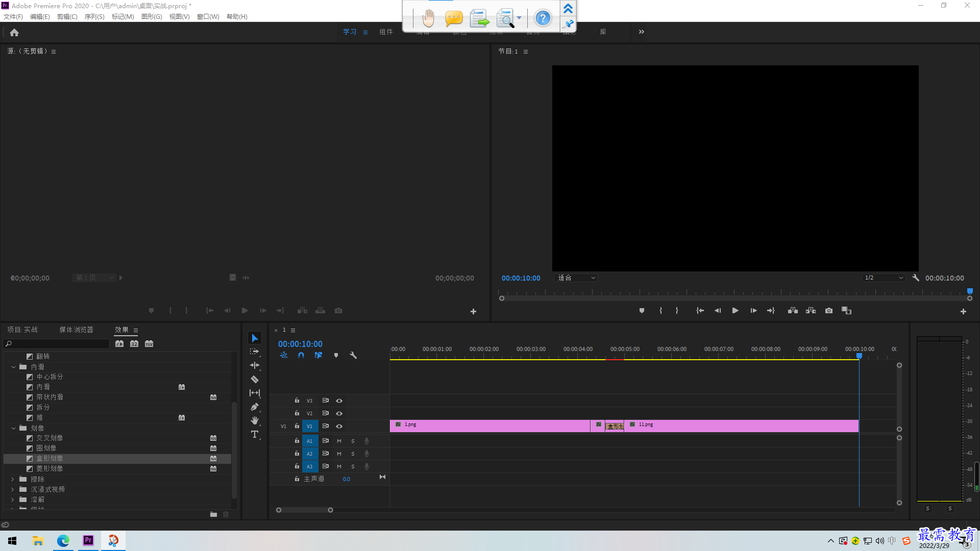The image size is (980, 551).
Task: Open button editor plus in Program monitor
Action: pos(963,311)
